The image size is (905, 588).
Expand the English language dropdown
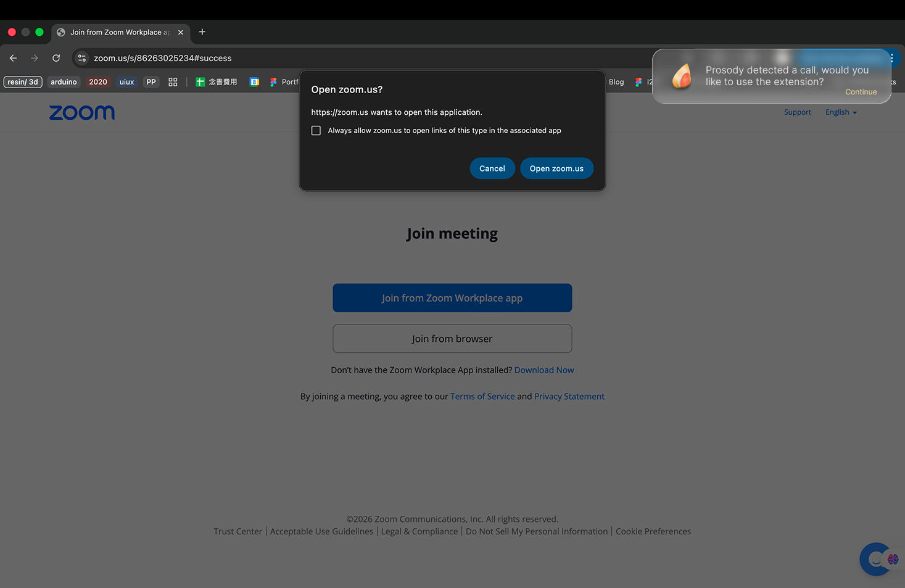coord(841,112)
